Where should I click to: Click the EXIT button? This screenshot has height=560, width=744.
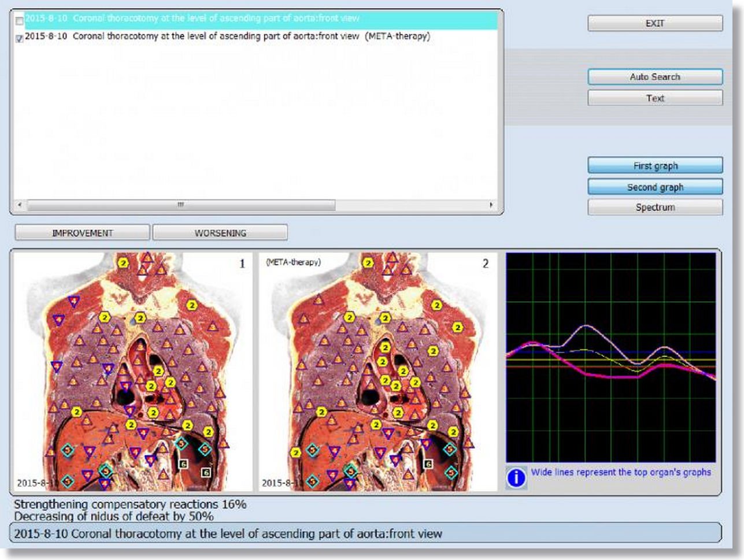[x=655, y=23]
